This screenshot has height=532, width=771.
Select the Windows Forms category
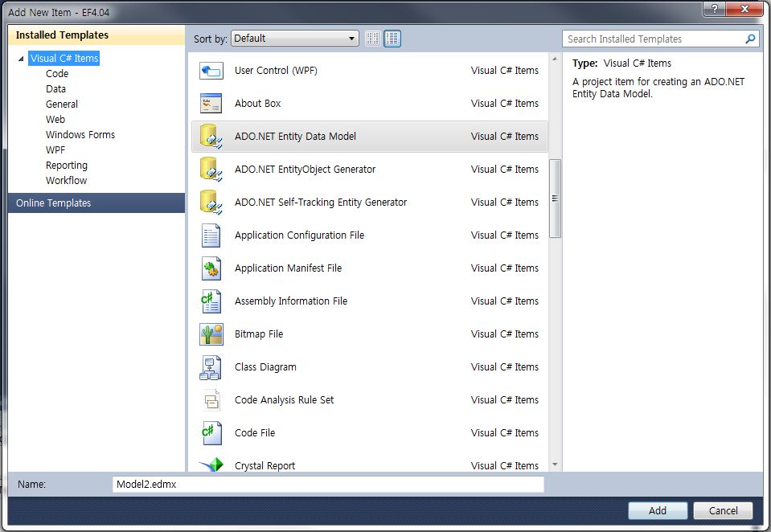coord(80,135)
